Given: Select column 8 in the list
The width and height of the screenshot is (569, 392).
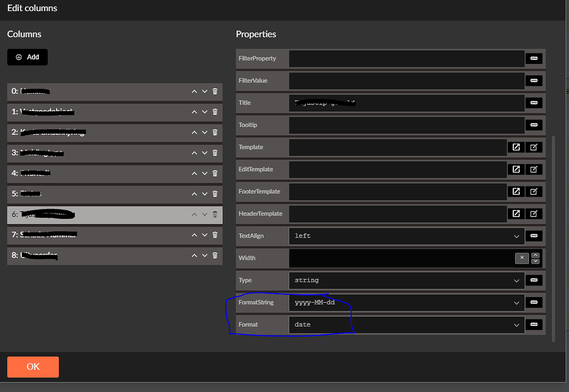Looking at the screenshot, I should click(114, 255).
